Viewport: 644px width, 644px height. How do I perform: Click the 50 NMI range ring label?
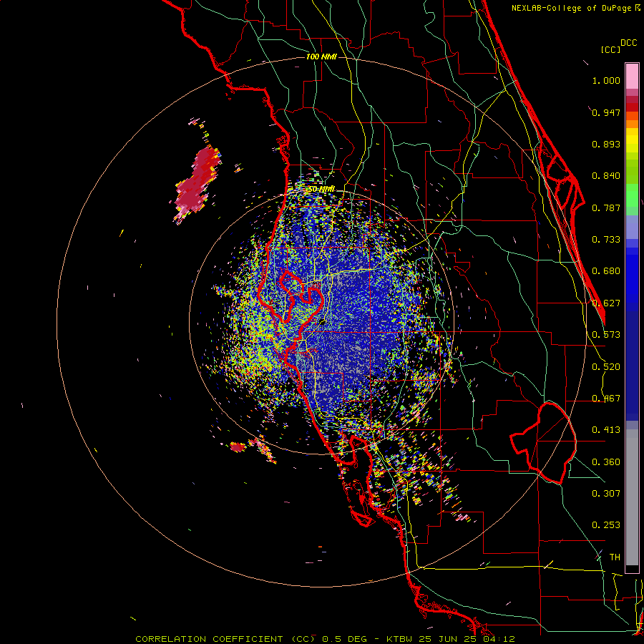[321, 190]
